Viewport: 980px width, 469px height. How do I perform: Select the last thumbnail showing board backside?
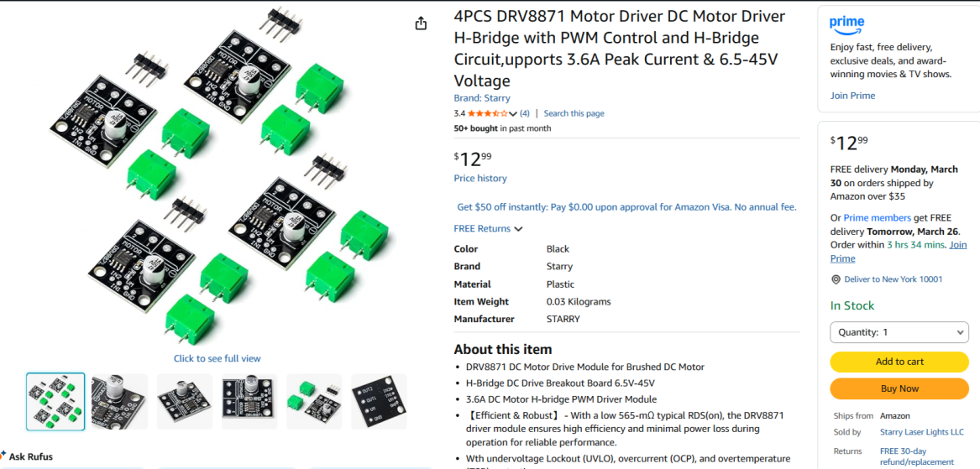point(379,402)
